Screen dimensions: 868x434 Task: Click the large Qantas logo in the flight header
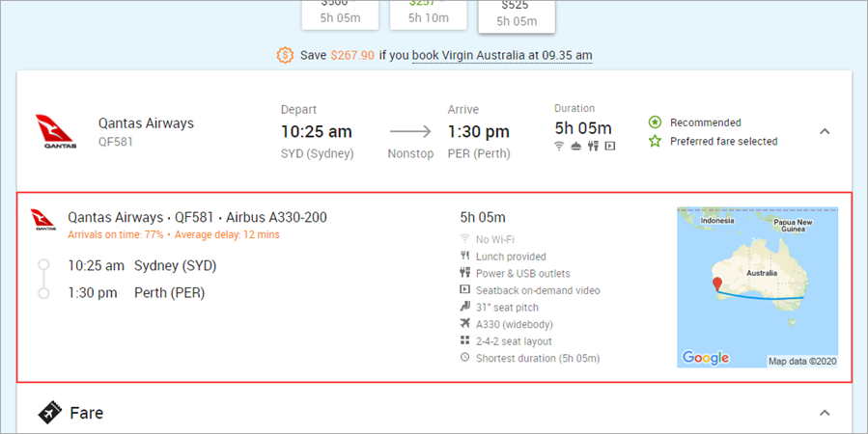click(x=56, y=131)
